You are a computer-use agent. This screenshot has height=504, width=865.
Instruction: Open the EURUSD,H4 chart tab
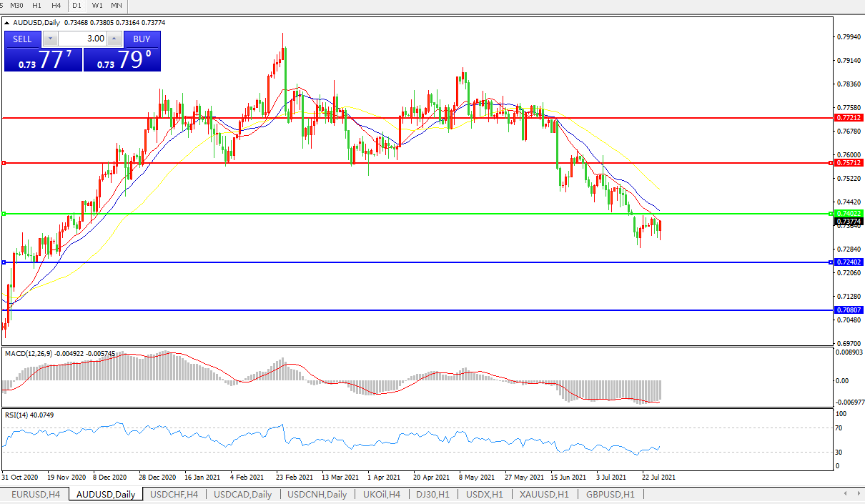(35, 494)
